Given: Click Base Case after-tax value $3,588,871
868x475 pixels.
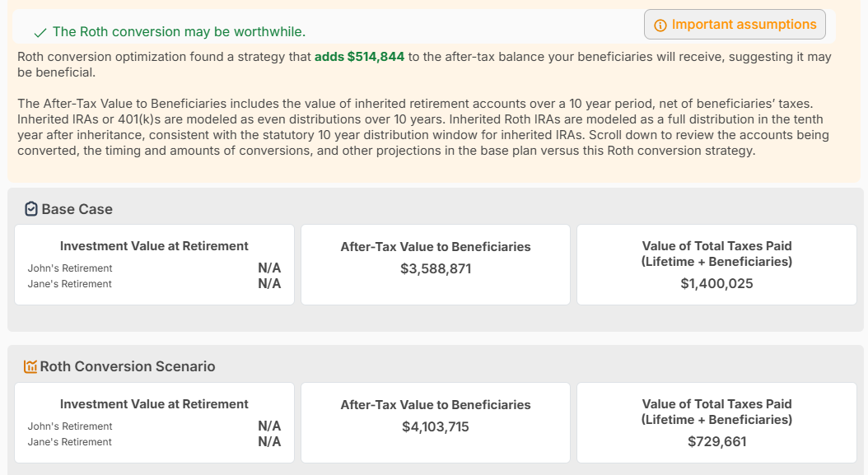Looking at the screenshot, I should [x=436, y=268].
